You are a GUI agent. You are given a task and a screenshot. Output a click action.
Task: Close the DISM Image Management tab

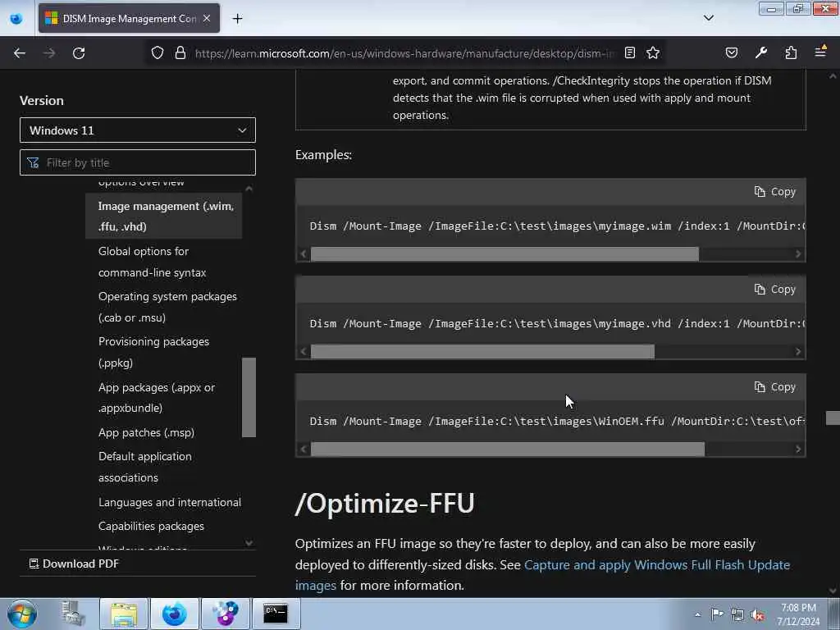[207, 18]
